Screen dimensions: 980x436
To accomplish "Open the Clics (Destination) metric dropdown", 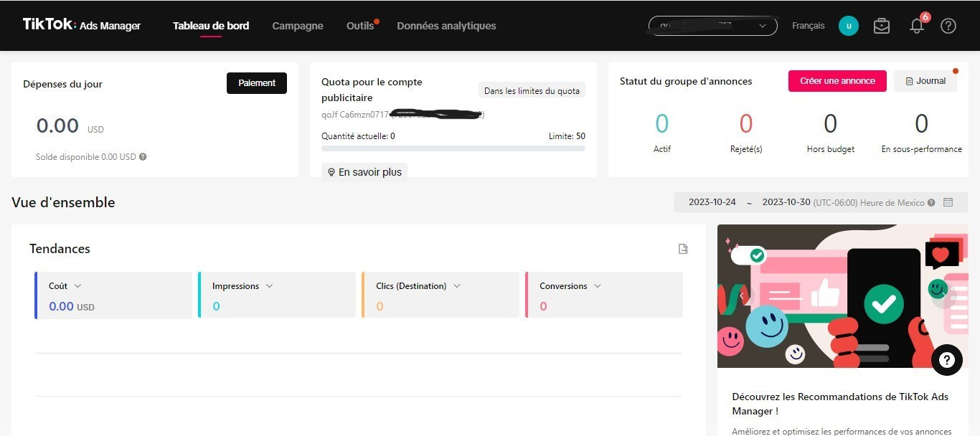I will click(x=456, y=285).
